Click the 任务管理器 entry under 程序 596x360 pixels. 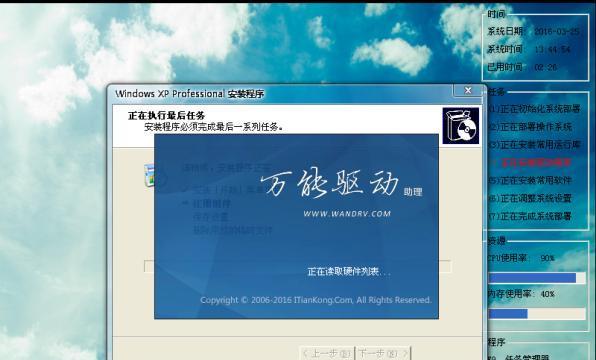[528, 357]
